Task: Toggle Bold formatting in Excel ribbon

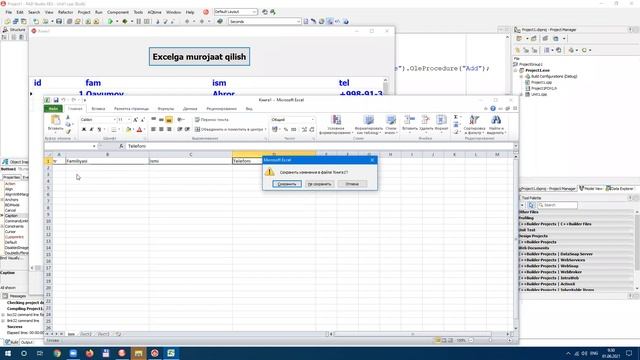Action: tap(84, 129)
